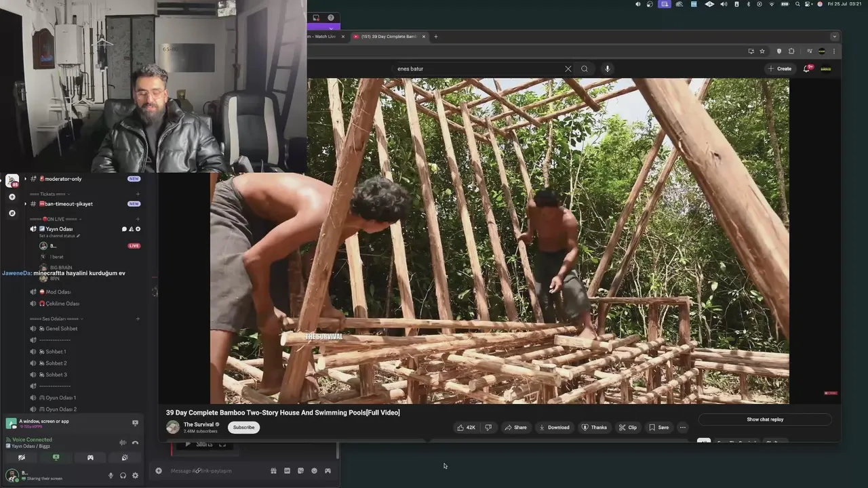Open YouTube Create menu
This screenshot has width=868, height=488.
tap(780, 68)
